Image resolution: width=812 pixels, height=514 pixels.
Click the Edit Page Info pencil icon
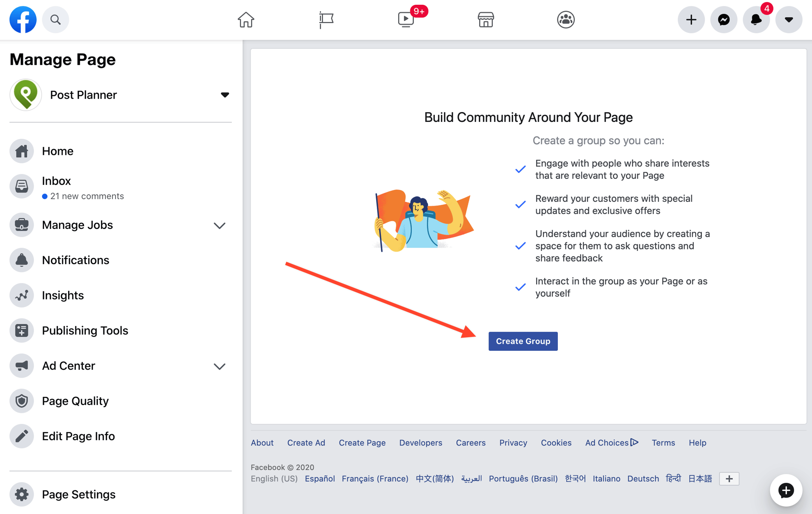tap(22, 436)
